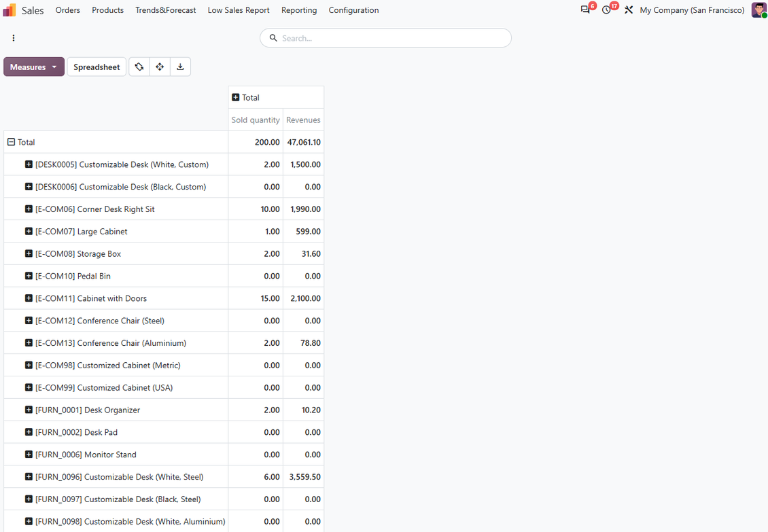Click the 2,100.00 revenue cell
The height and width of the screenshot is (532, 768).
coord(303,298)
